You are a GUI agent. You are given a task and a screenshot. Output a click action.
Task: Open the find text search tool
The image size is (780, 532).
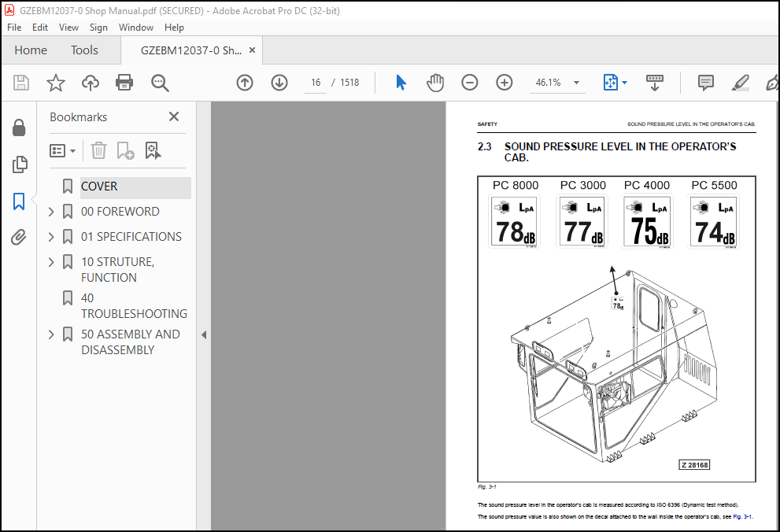click(160, 83)
